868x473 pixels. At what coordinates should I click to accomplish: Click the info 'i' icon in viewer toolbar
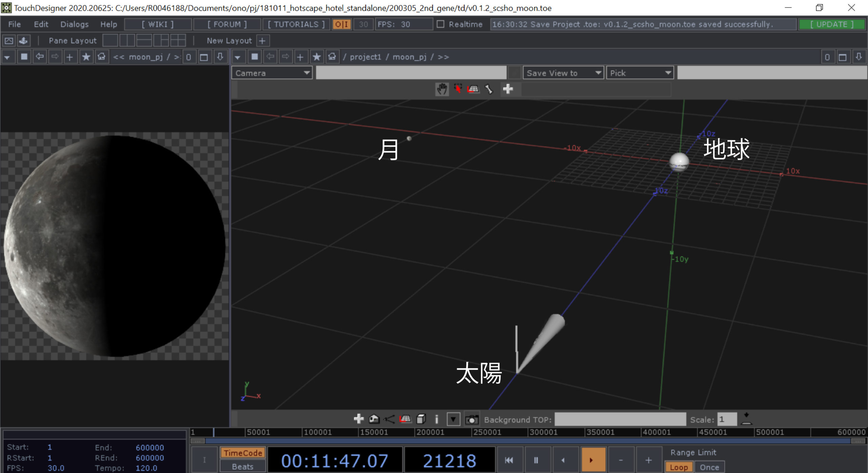[437, 419]
